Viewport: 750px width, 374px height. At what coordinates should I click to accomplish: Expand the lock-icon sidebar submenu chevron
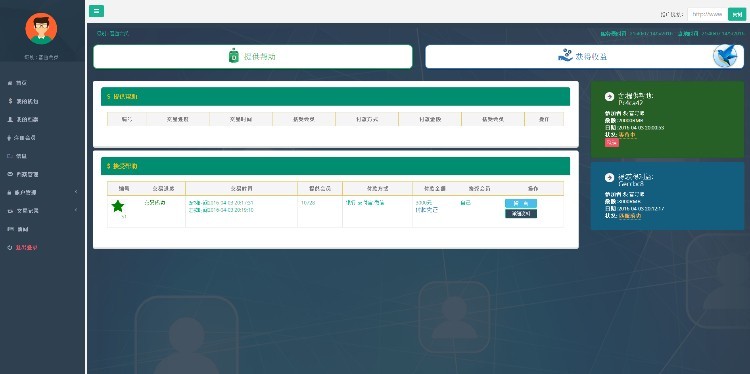pyautogui.click(x=76, y=192)
